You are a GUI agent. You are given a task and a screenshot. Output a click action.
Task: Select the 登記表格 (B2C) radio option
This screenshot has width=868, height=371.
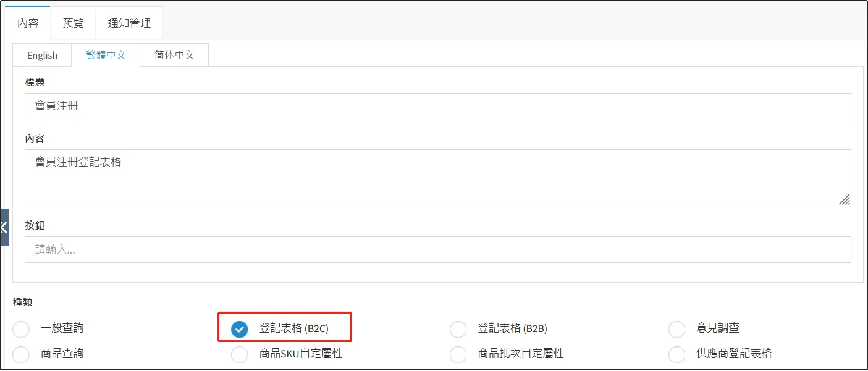point(239,330)
